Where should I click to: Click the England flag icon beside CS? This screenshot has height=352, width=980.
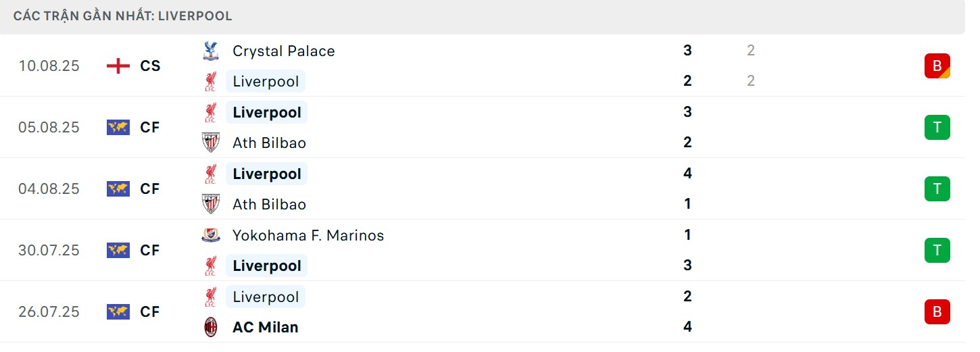pyautogui.click(x=118, y=66)
